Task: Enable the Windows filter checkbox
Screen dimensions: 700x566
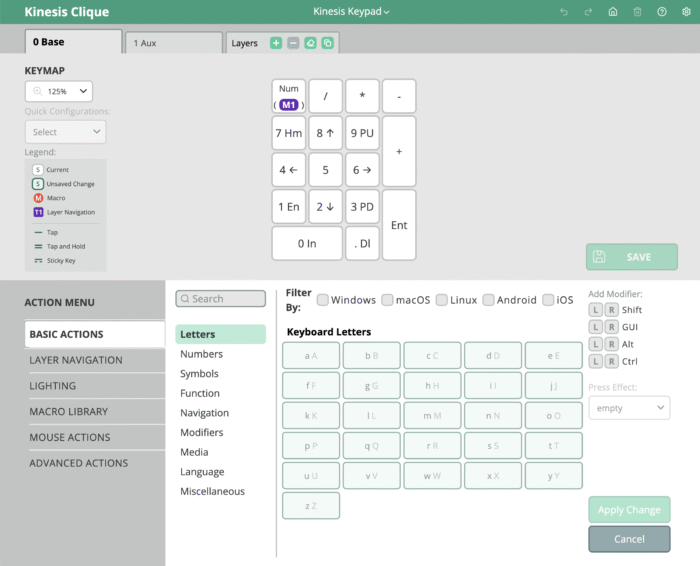Action: click(322, 300)
